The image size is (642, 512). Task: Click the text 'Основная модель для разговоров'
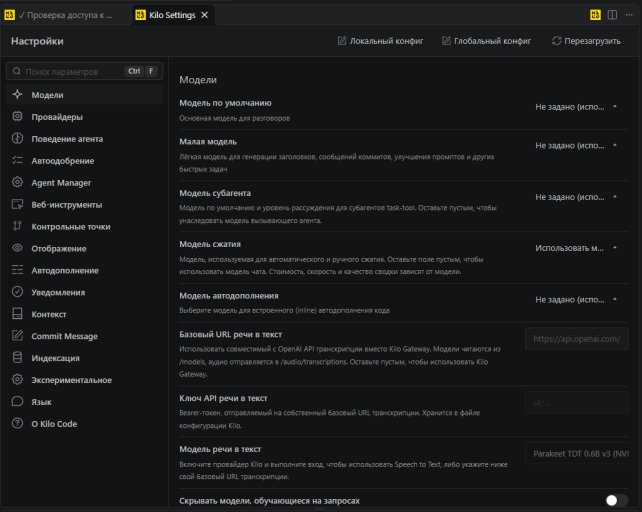[235, 118]
